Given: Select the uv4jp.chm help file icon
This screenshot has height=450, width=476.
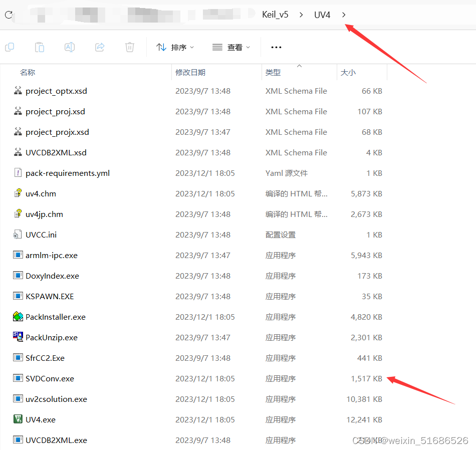Looking at the screenshot, I should tap(18, 214).
